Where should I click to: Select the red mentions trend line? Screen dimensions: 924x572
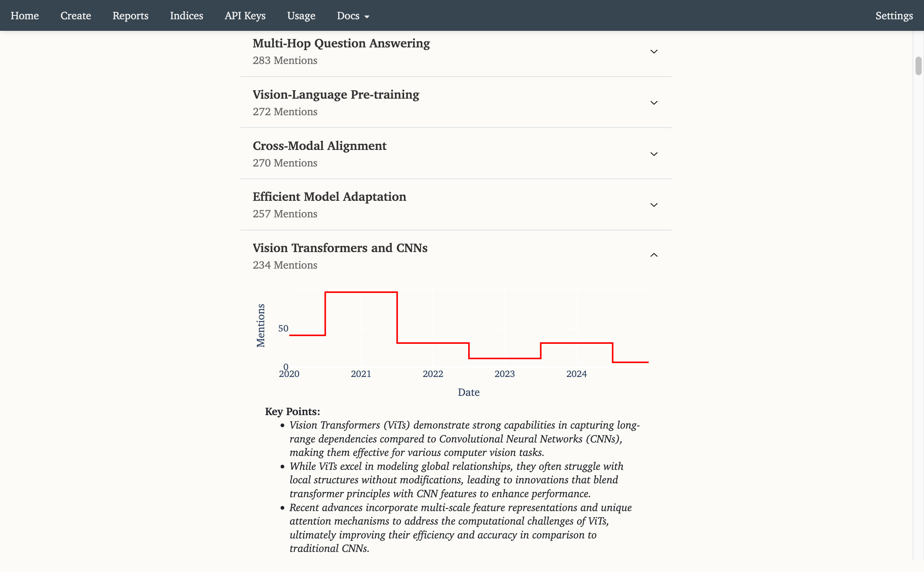pos(361,292)
